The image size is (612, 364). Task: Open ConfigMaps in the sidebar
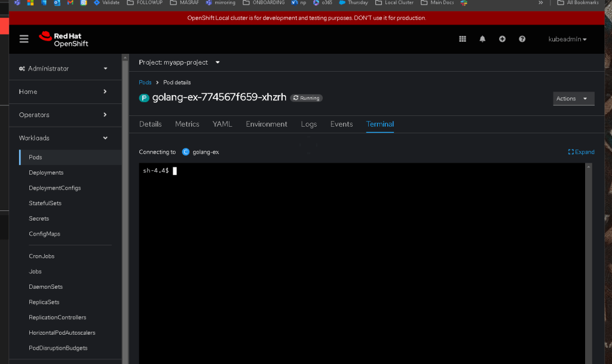tap(44, 234)
